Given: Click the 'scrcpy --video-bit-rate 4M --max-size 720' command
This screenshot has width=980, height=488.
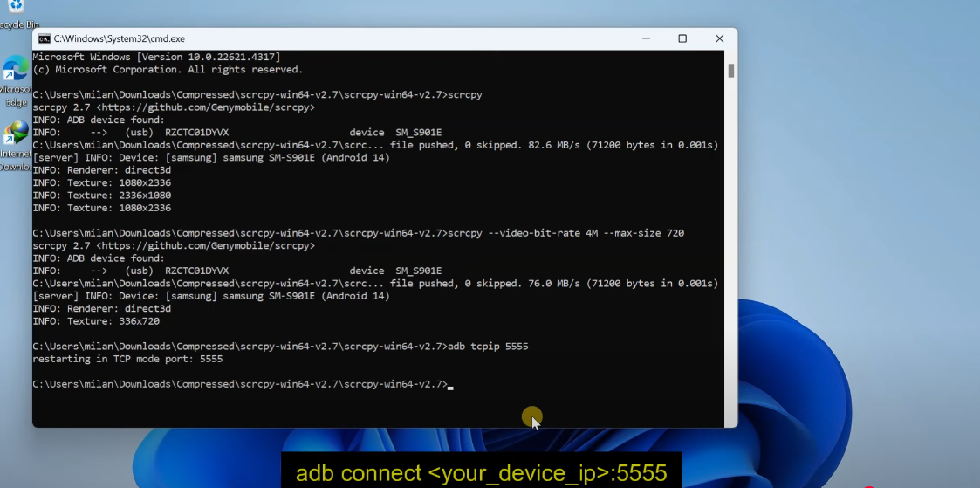Looking at the screenshot, I should 566,233.
